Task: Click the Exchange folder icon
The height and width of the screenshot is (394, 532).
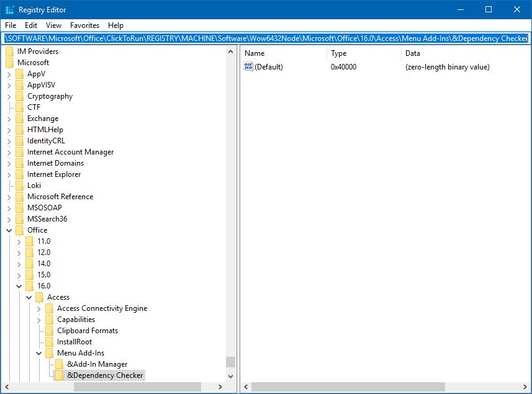Action: [20, 119]
